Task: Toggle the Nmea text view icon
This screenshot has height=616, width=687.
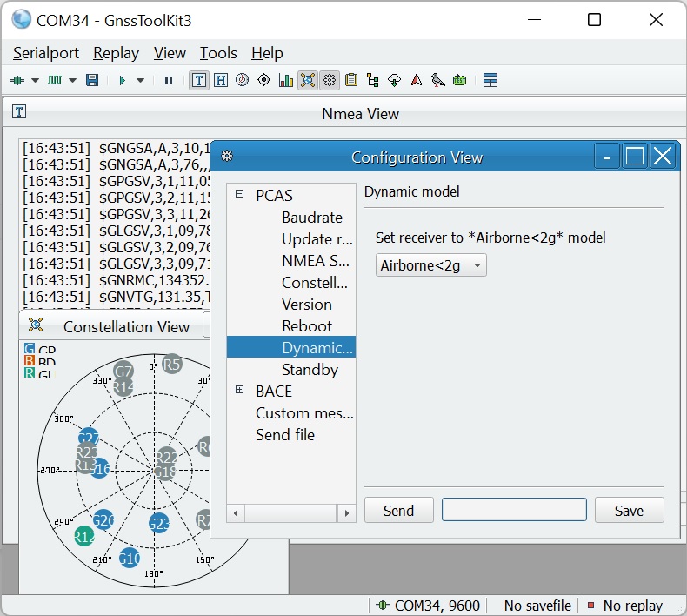Action: point(199,80)
